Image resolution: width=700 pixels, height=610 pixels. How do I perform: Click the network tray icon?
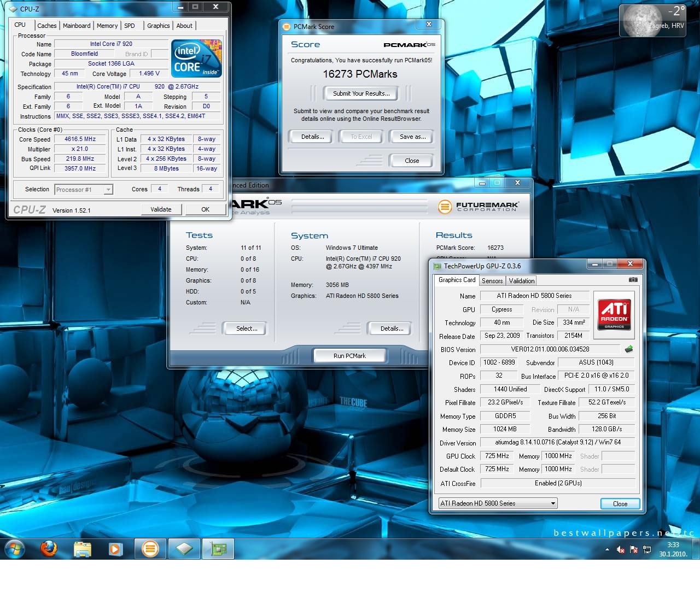click(x=647, y=549)
